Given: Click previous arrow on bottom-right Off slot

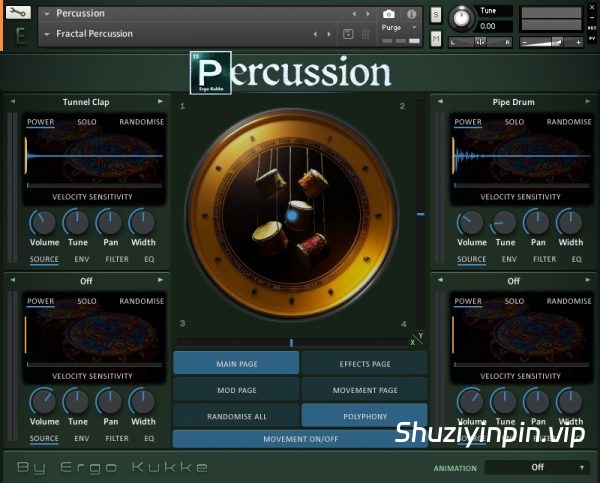Looking at the screenshot, I should coord(440,280).
